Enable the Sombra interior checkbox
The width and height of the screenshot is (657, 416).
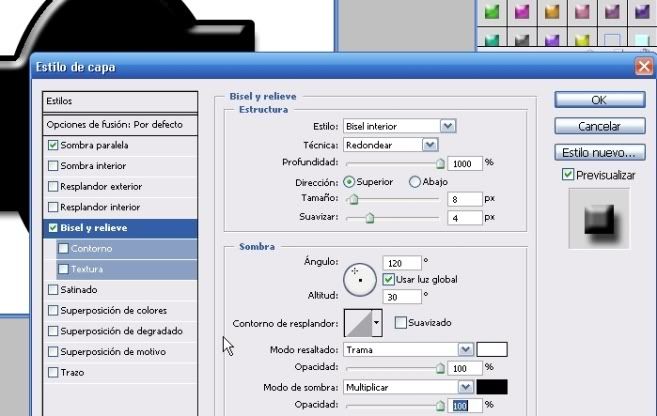(x=53, y=165)
